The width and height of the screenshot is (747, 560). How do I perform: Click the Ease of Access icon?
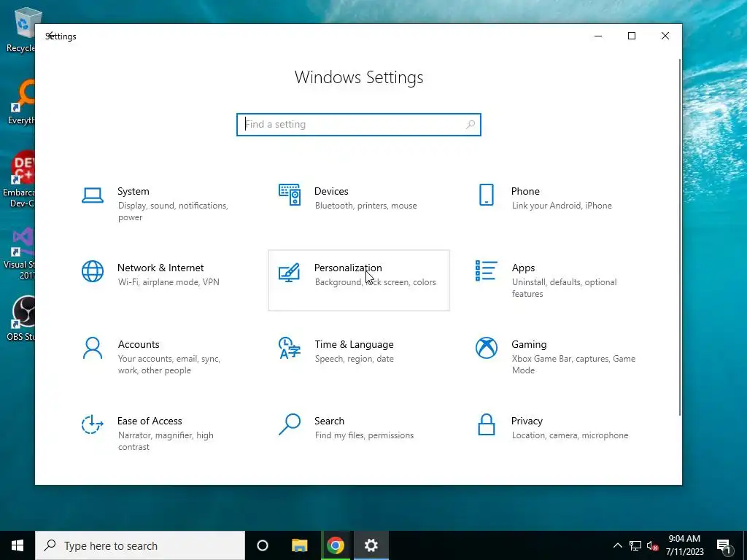pyautogui.click(x=93, y=424)
